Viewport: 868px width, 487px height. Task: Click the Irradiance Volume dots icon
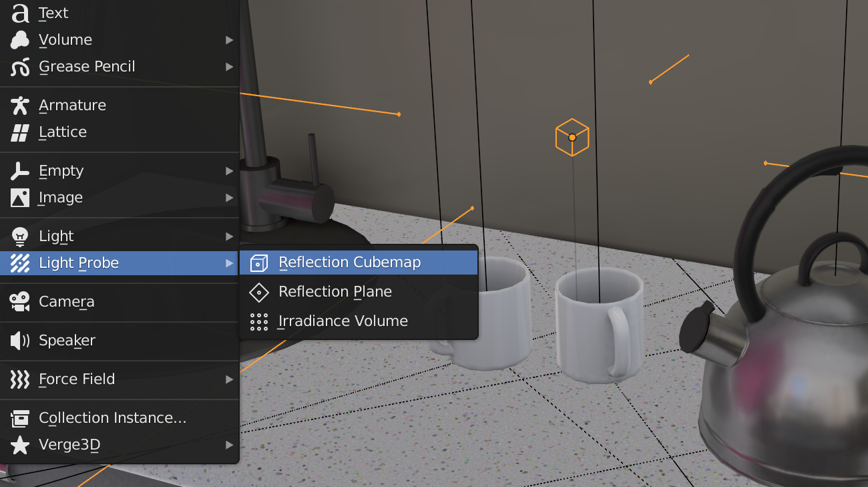tap(258, 322)
